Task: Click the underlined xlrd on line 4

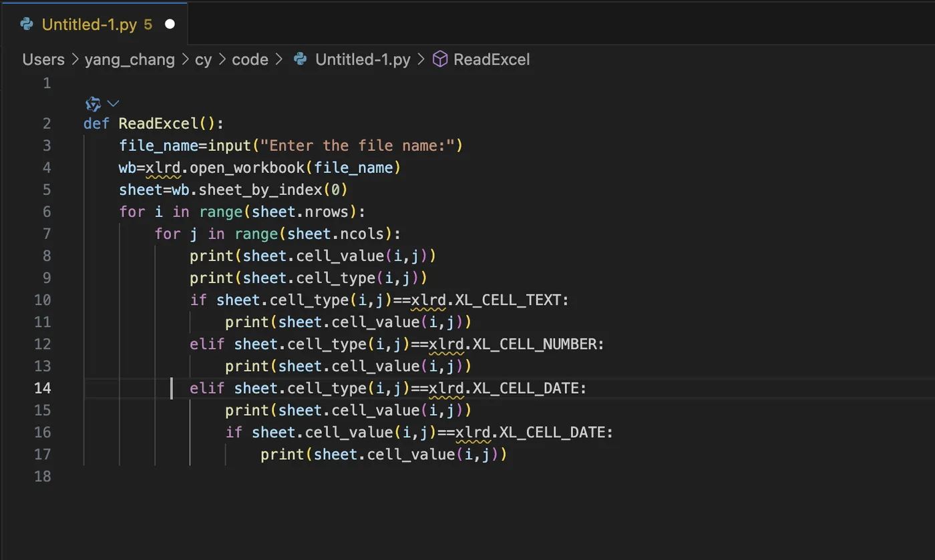Action: pos(163,168)
